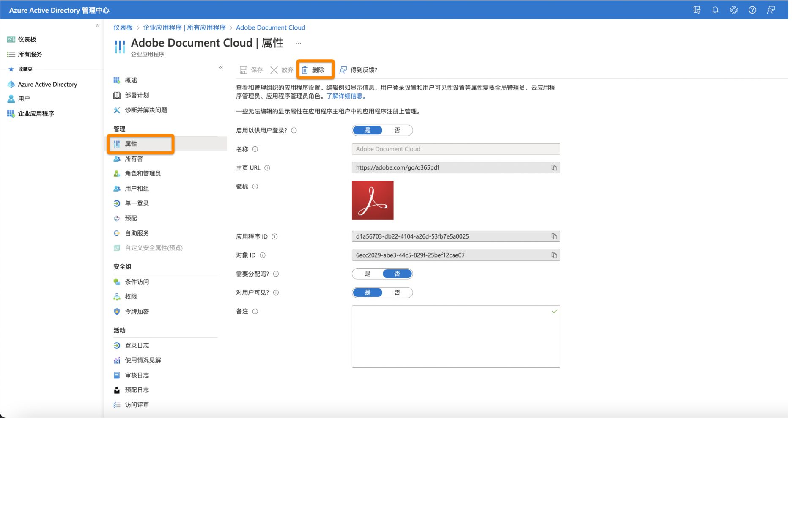The height and width of the screenshot is (510, 812).
Task: Open the 令牌加密 menu item
Action: click(x=137, y=311)
